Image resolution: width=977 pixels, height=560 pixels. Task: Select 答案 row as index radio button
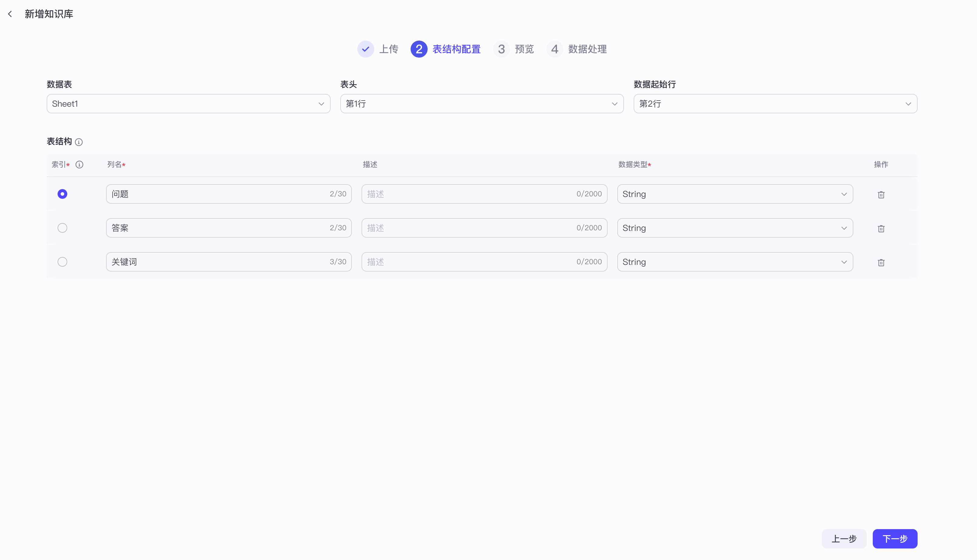click(x=62, y=228)
